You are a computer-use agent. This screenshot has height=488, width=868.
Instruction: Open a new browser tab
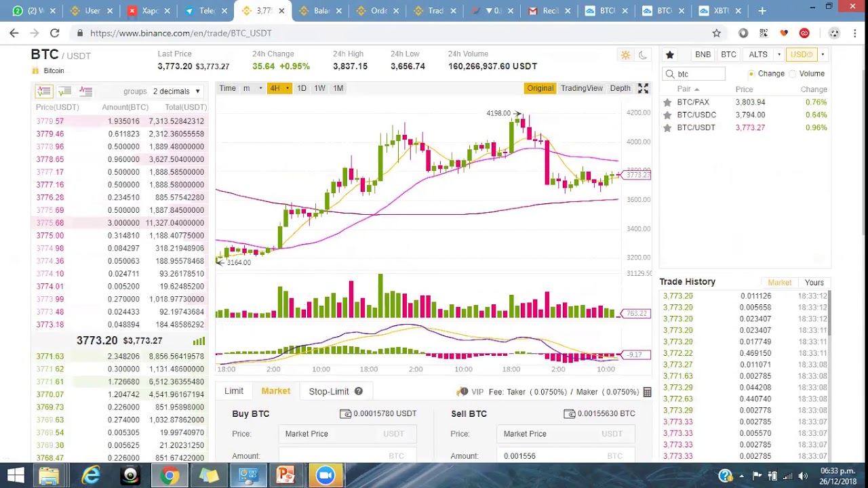pyautogui.click(x=762, y=10)
